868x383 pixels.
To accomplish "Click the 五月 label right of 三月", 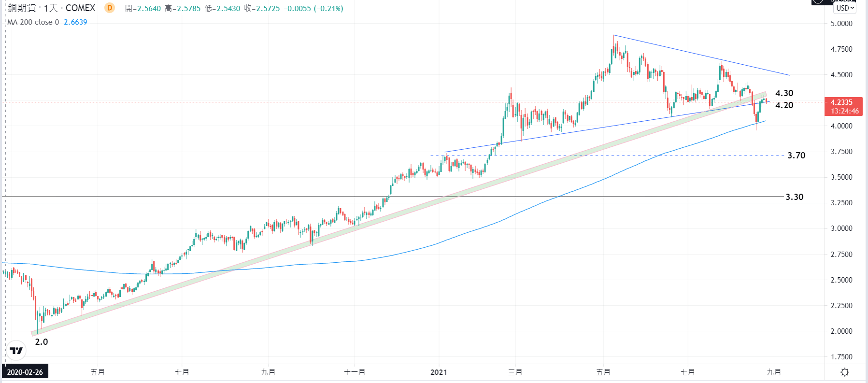I will (603, 372).
